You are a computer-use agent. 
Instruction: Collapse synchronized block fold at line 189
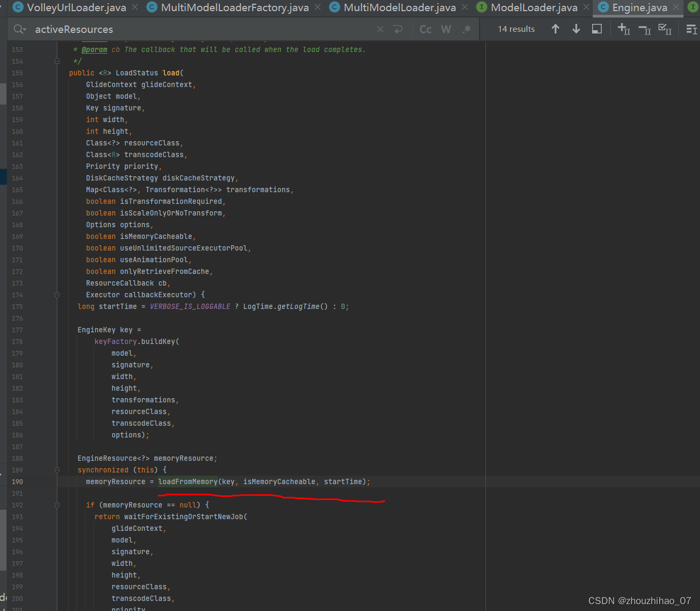(57, 470)
